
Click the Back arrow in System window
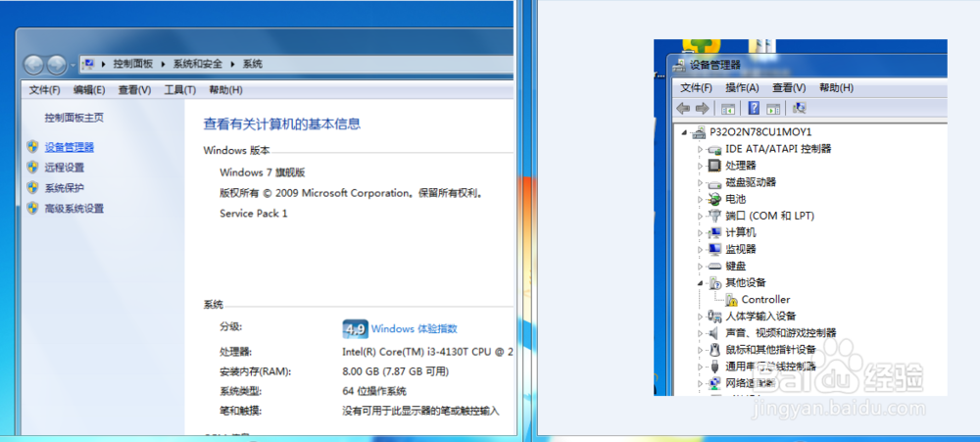(33, 64)
